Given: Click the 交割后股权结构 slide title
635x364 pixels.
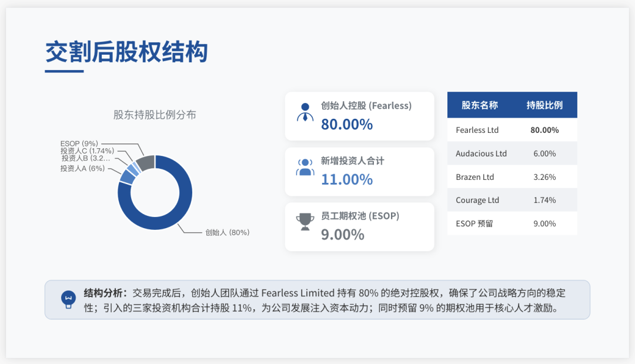Looking at the screenshot, I should click(126, 52).
